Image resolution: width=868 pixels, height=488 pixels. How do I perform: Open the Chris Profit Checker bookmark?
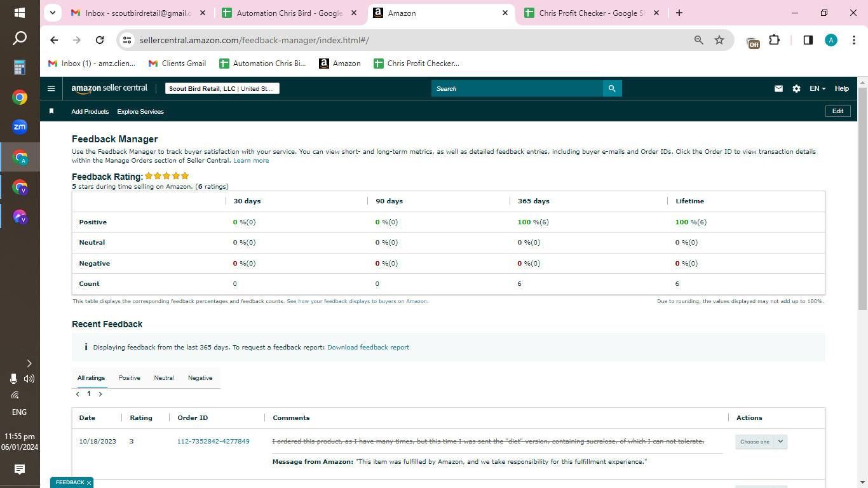click(416, 64)
